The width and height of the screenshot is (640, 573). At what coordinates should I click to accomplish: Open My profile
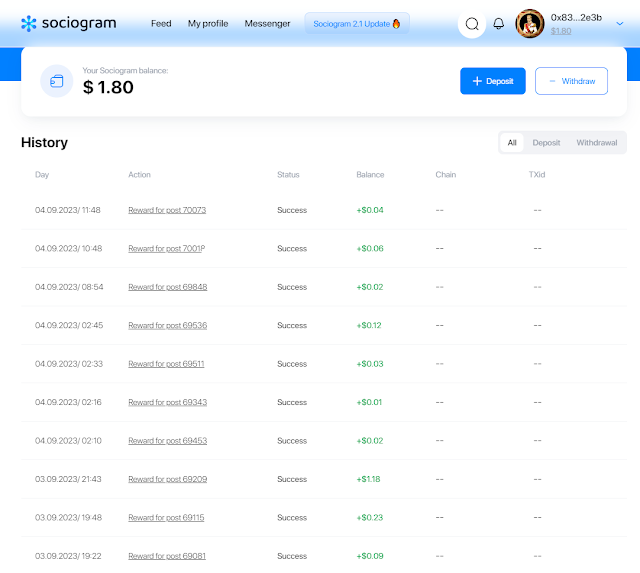click(208, 24)
